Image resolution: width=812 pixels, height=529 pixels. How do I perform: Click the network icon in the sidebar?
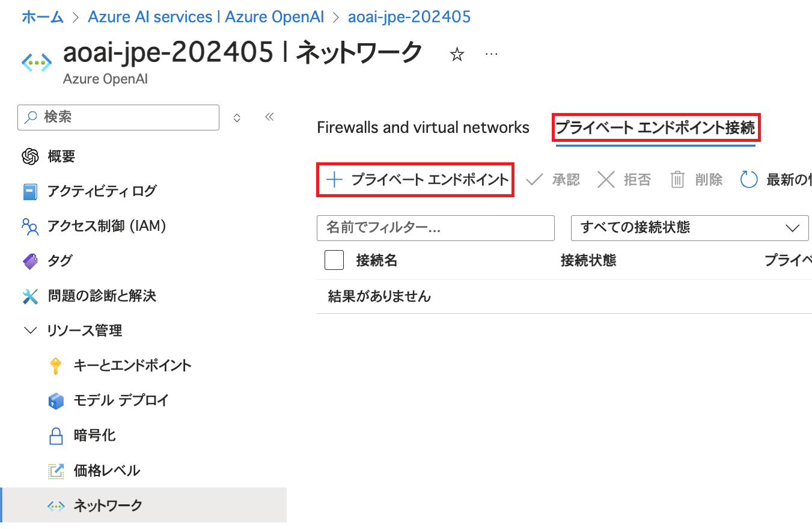(x=56, y=506)
